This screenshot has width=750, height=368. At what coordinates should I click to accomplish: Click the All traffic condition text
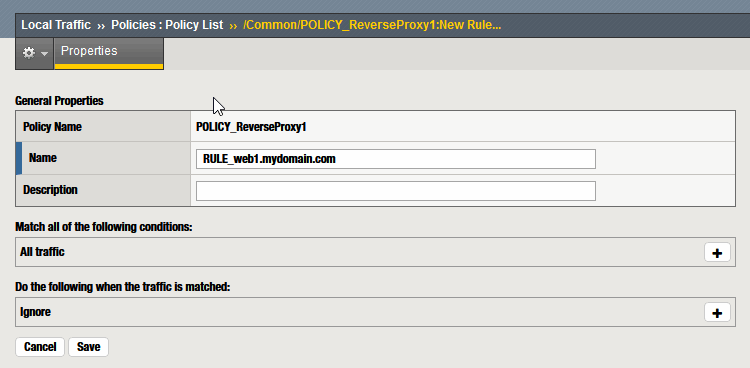(42, 252)
